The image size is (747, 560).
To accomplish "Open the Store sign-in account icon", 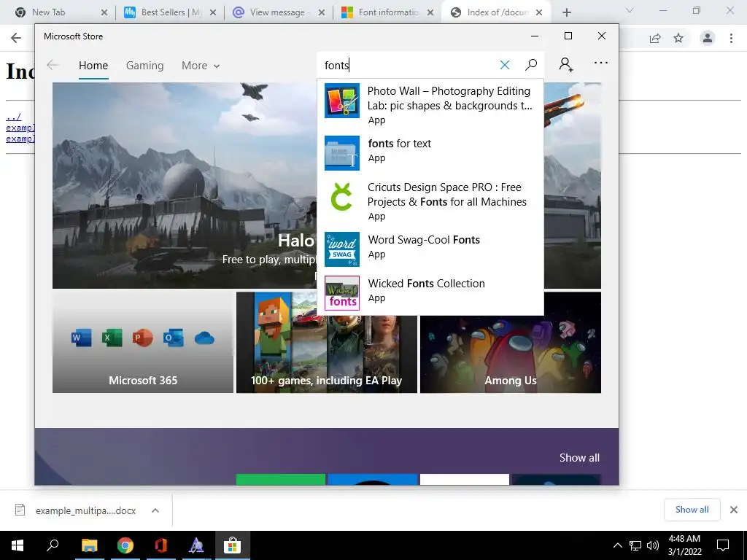I will click(566, 64).
